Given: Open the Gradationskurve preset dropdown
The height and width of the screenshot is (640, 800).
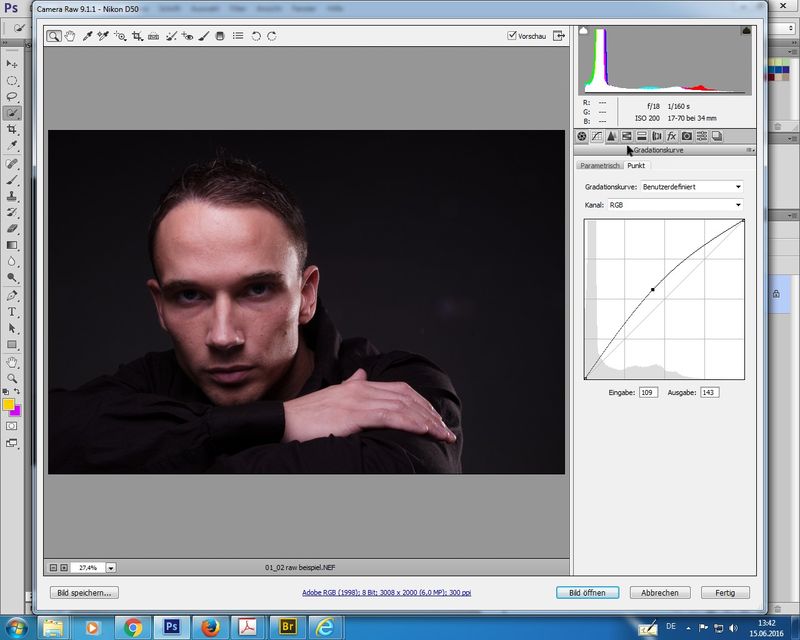Looking at the screenshot, I should 693,187.
